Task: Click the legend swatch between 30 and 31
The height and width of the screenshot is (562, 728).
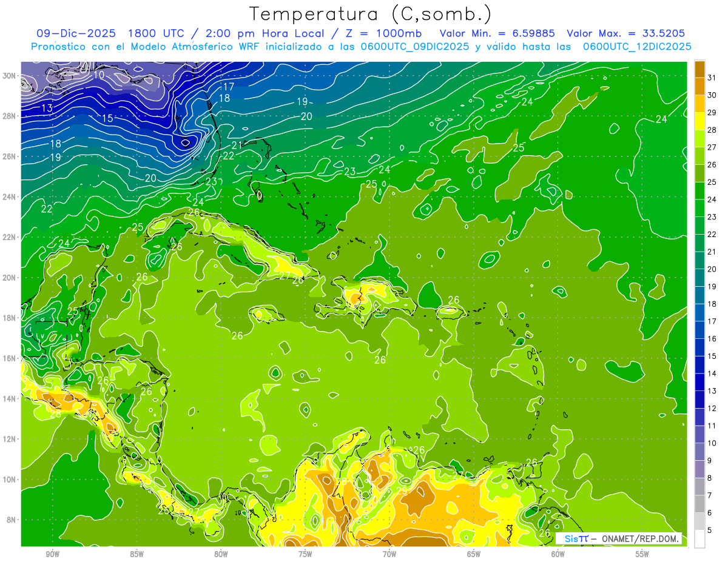Action: 699,86
